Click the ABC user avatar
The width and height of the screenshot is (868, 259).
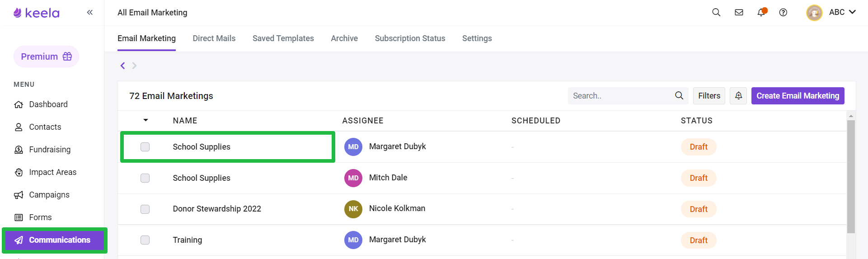(x=814, y=13)
